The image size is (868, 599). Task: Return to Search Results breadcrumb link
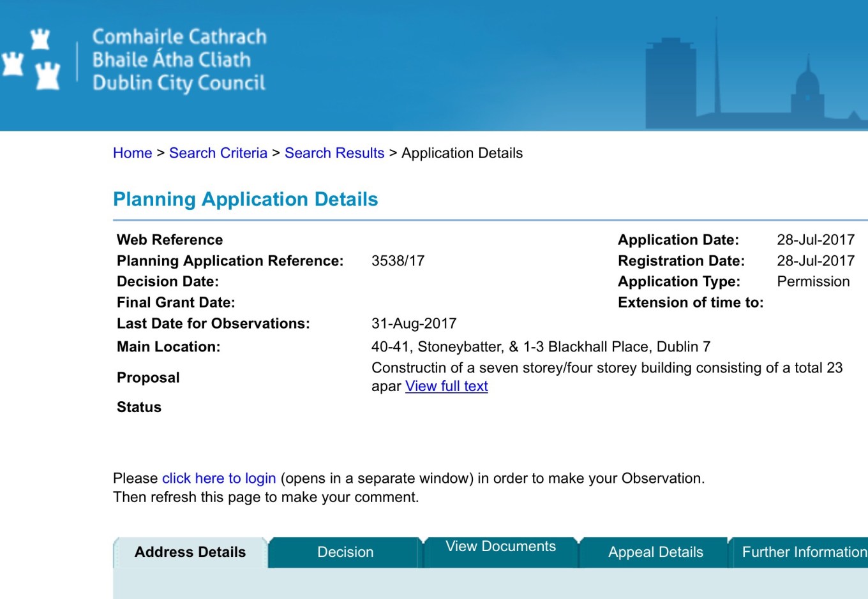(x=334, y=153)
